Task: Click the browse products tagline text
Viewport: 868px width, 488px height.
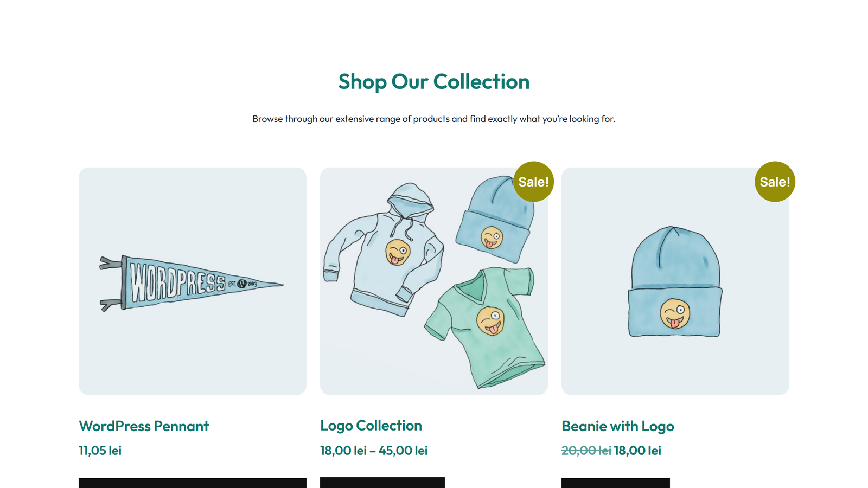Action: tap(434, 119)
